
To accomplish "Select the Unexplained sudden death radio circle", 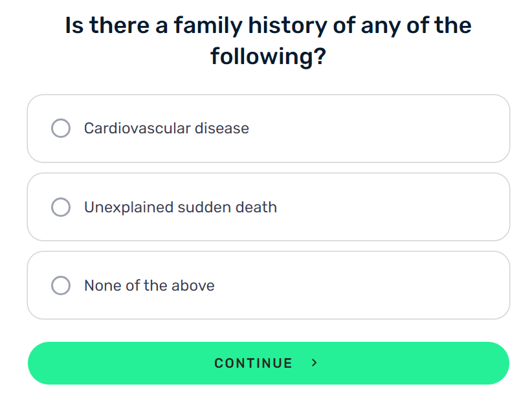I will (x=61, y=207).
